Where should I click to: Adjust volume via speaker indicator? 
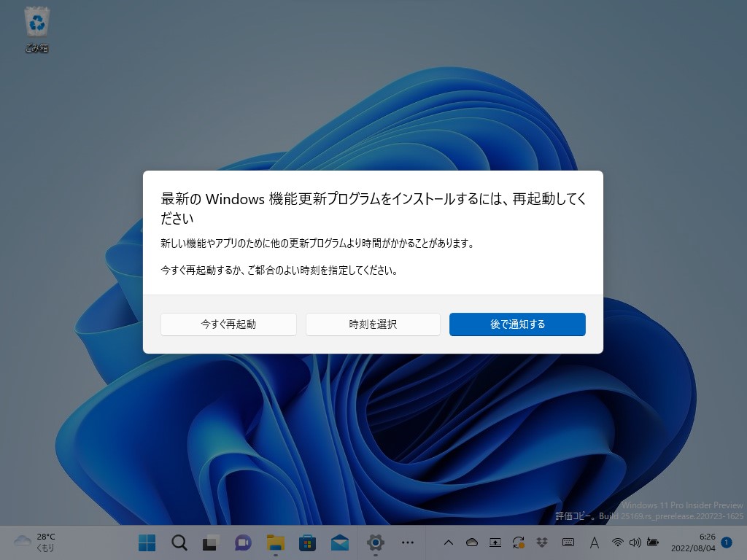(x=636, y=542)
